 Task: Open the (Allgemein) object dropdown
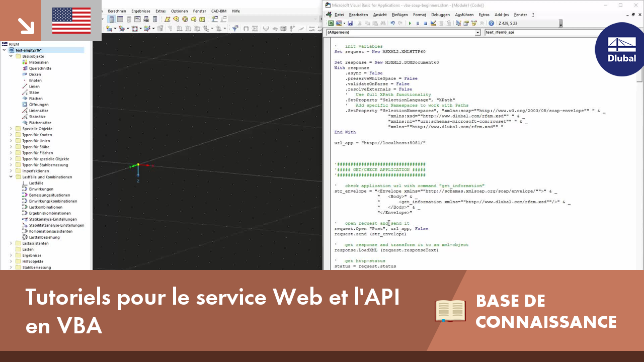tap(477, 32)
